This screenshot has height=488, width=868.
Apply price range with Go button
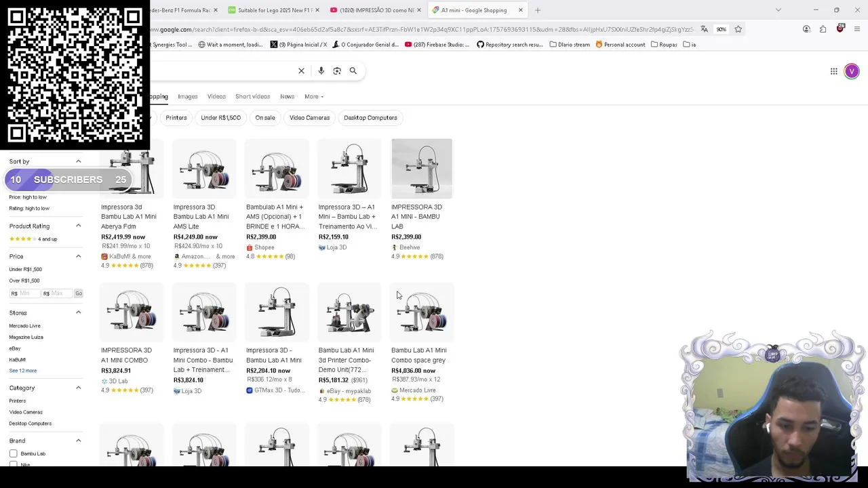(79, 293)
